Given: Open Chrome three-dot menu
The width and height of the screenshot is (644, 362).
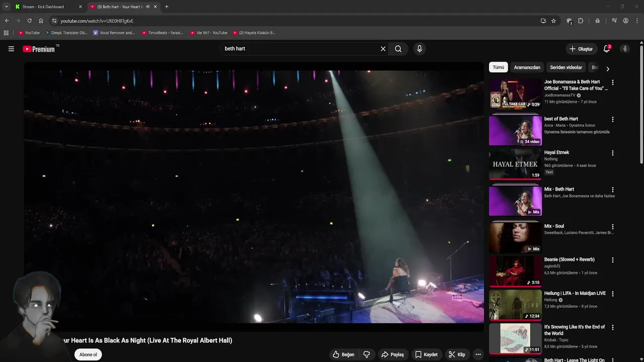Looking at the screenshot, I should point(637,21).
